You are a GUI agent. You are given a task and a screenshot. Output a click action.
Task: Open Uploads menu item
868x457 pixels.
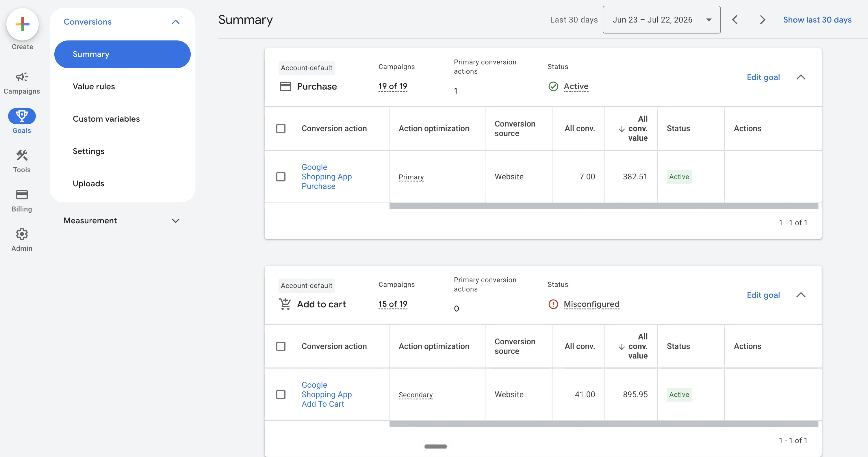coord(88,183)
